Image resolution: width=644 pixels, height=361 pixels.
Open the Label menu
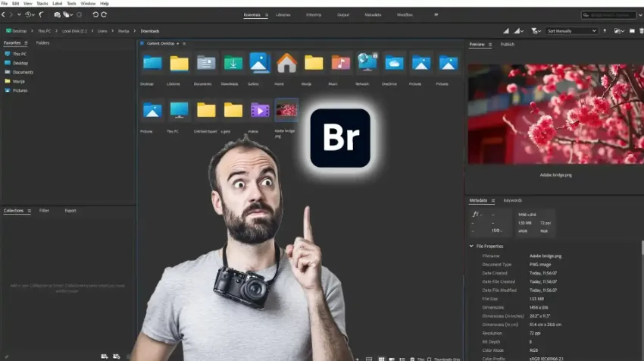click(x=58, y=3)
